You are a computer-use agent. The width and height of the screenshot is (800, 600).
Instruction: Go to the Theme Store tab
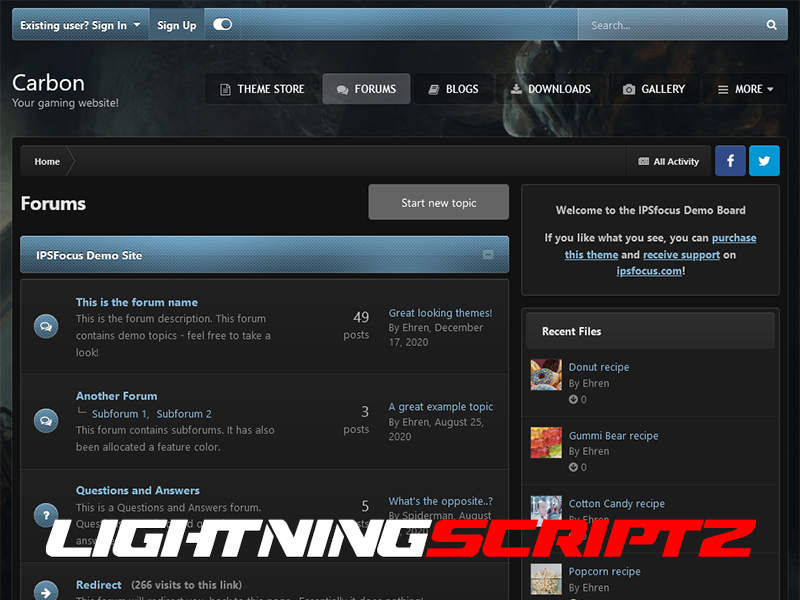coord(262,89)
